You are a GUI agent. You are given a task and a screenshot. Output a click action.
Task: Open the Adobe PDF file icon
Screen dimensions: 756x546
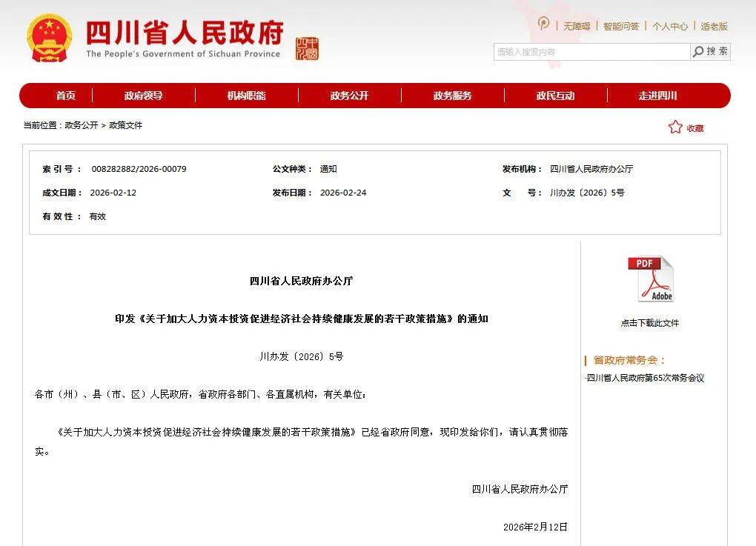[650, 279]
